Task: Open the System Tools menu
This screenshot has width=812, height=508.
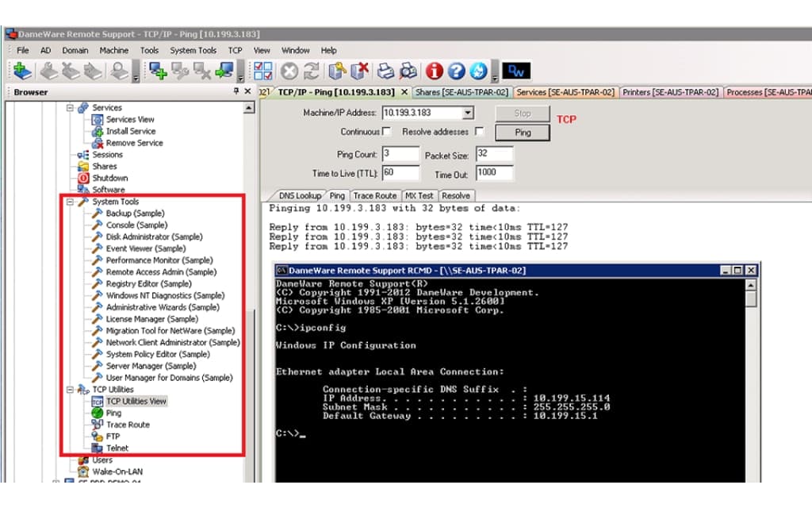Action: tap(193, 50)
